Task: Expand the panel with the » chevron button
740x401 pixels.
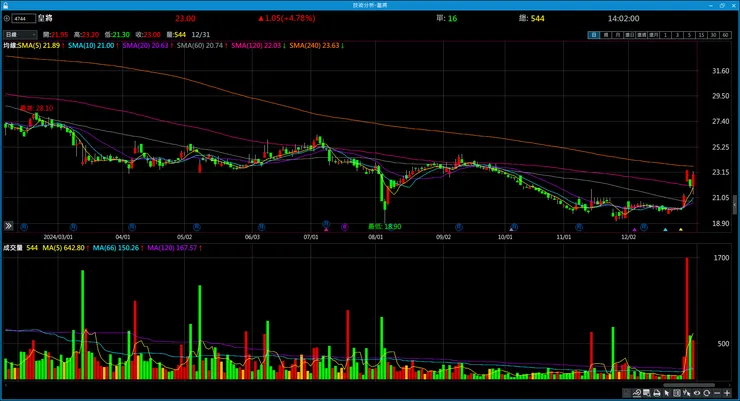Action: pyautogui.click(x=8, y=226)
